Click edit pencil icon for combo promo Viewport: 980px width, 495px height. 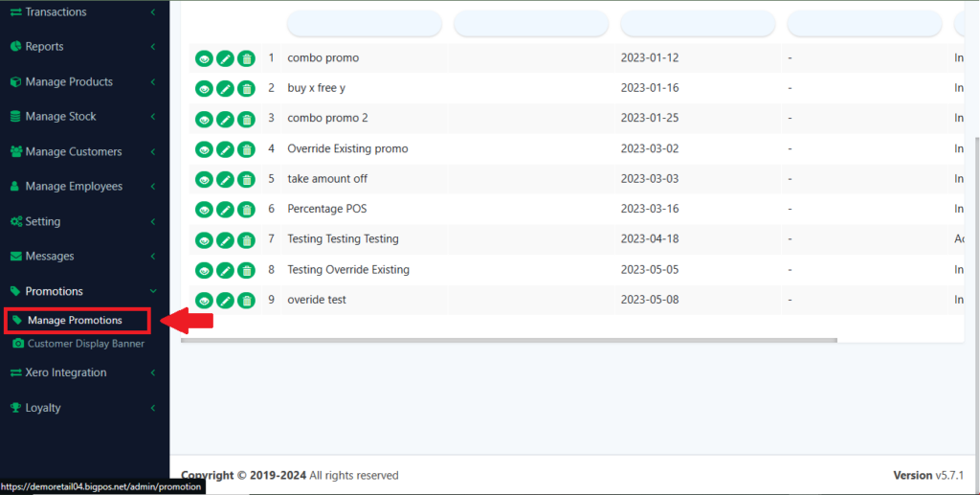225,58
